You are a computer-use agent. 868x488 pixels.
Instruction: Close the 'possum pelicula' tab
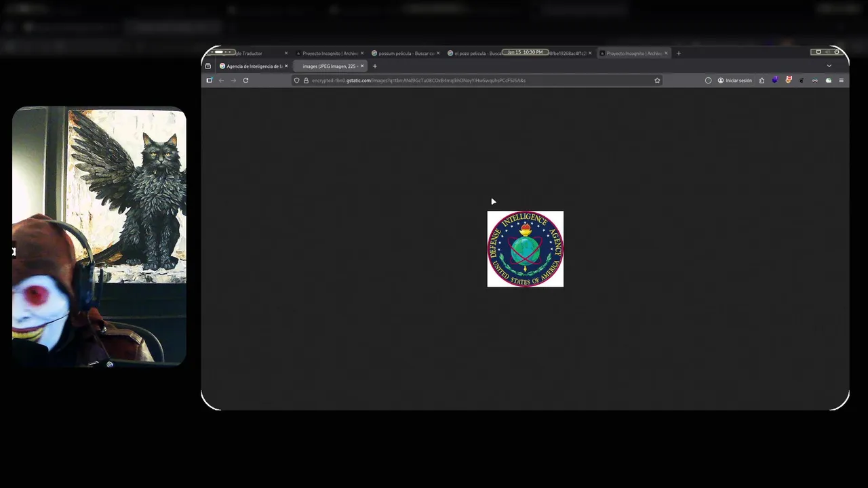coord(438,53)
